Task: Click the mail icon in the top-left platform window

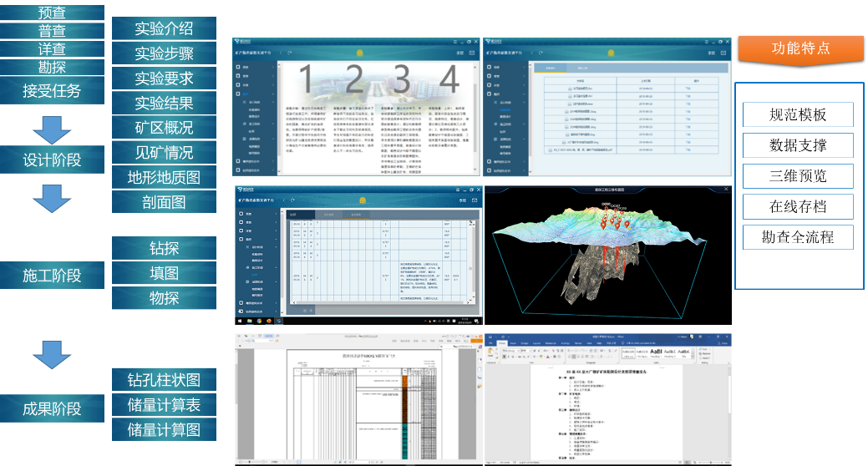Action: click(x=470, y=53)
